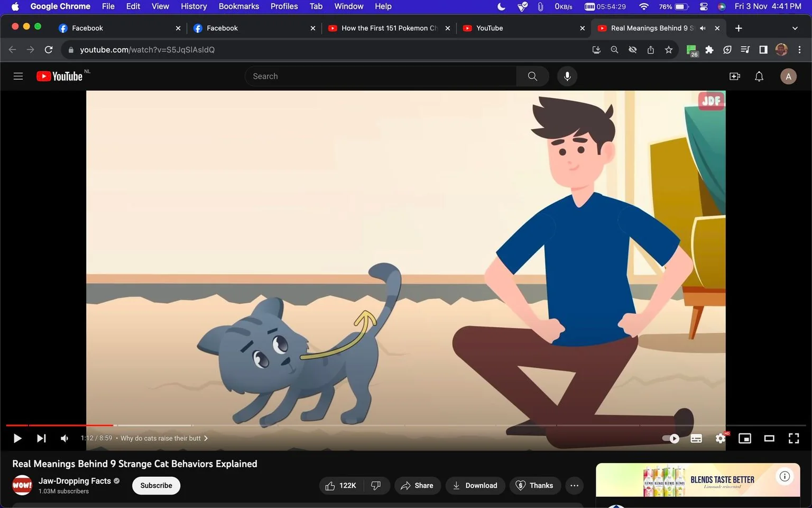Open the extension with badge 26
This screenshot has height=508, width=812.
point(691,50)
